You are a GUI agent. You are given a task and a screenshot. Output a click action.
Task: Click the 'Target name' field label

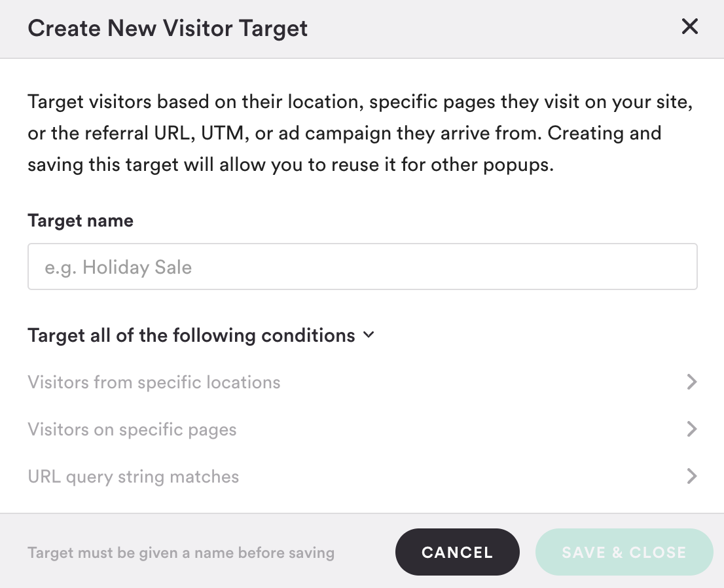81,221
